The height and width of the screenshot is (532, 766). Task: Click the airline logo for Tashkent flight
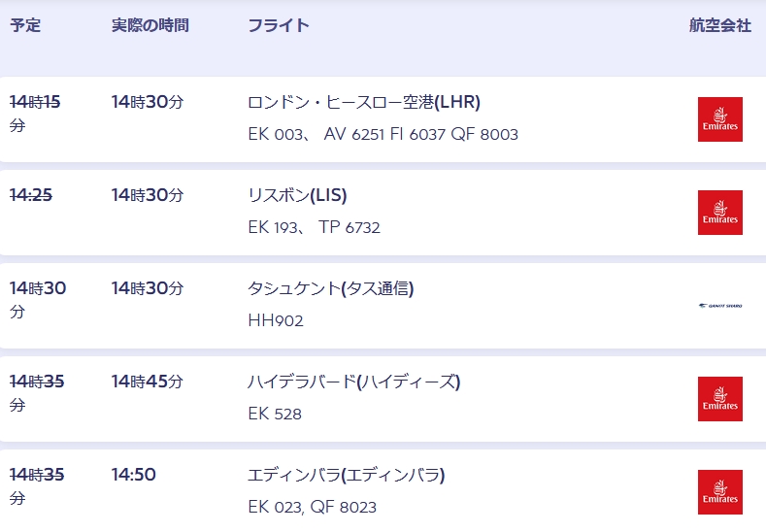[719, 306]
